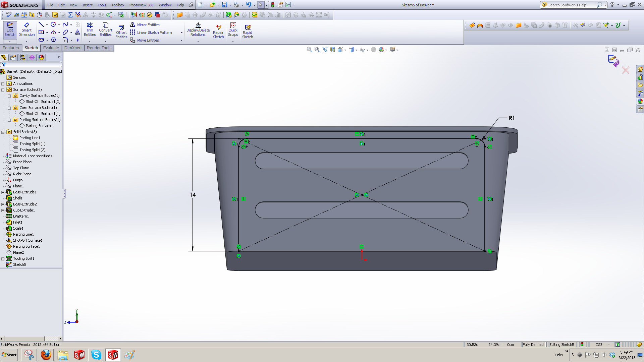Toggle Rapid Sketch mode
Viewport: 644px width, 362px height.
pyautogui.click(x=248, y=32)
